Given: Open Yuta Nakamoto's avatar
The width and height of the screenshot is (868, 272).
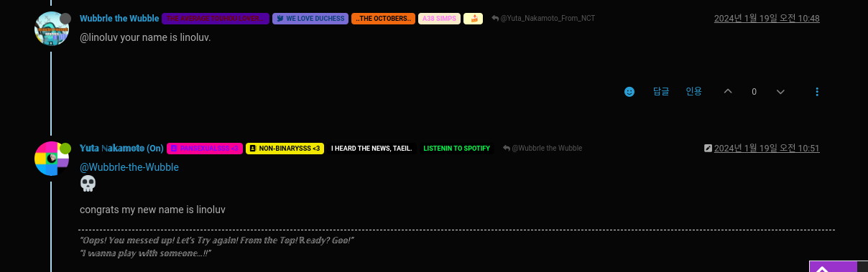Looking at the screenshot, I should pos(52,159).
